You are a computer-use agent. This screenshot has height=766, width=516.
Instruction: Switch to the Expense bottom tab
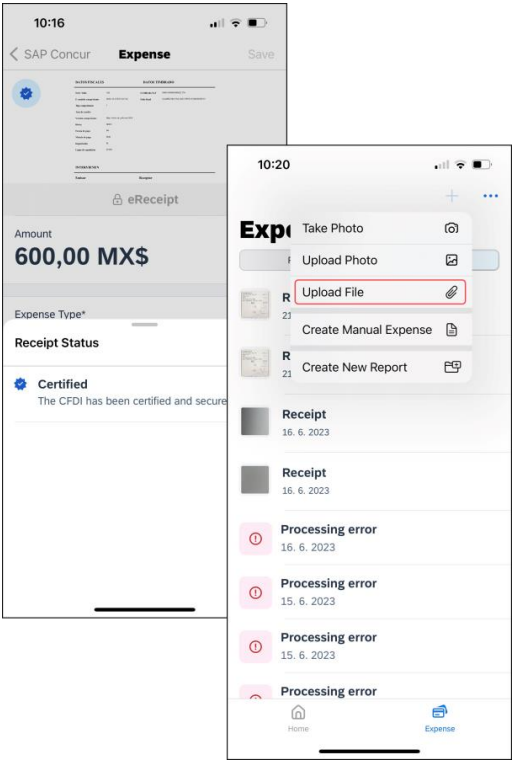(440, 718)
